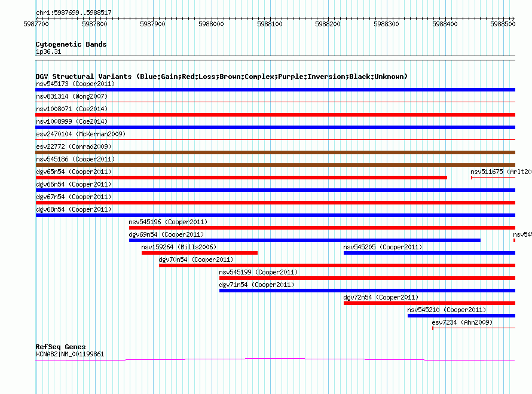
Task: Open the nsv545173 (Cooper2011) variant label
Action: tap(75, 84)
